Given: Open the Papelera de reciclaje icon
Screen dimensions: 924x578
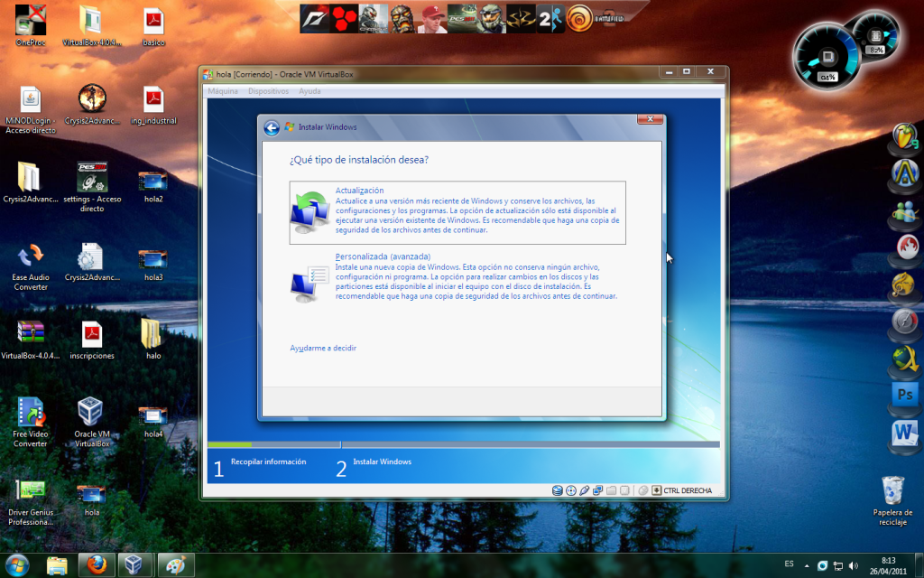Looking at the screenshot, I should [892, 500].
